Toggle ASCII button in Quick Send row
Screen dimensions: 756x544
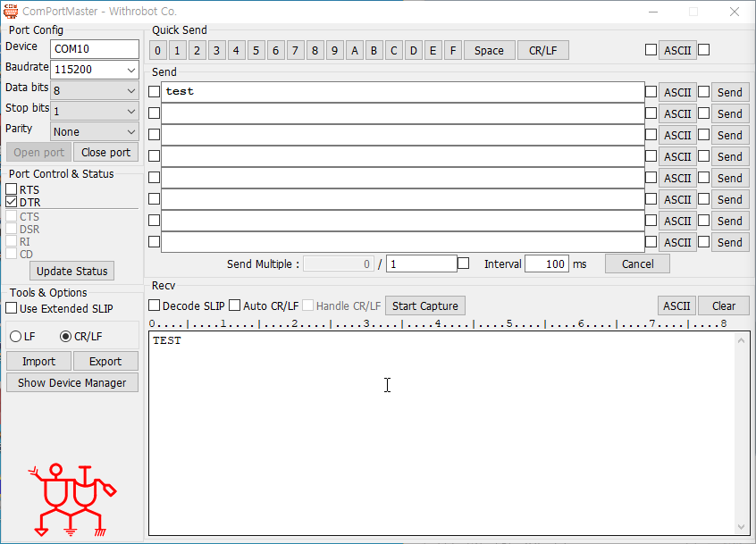(x=677, y=51)
